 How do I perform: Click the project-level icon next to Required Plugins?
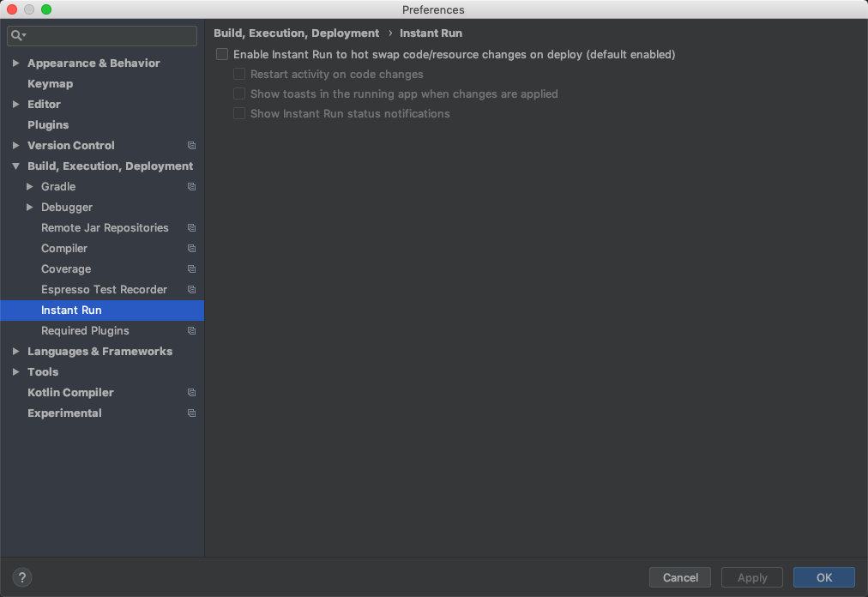[x=191, y=330]
